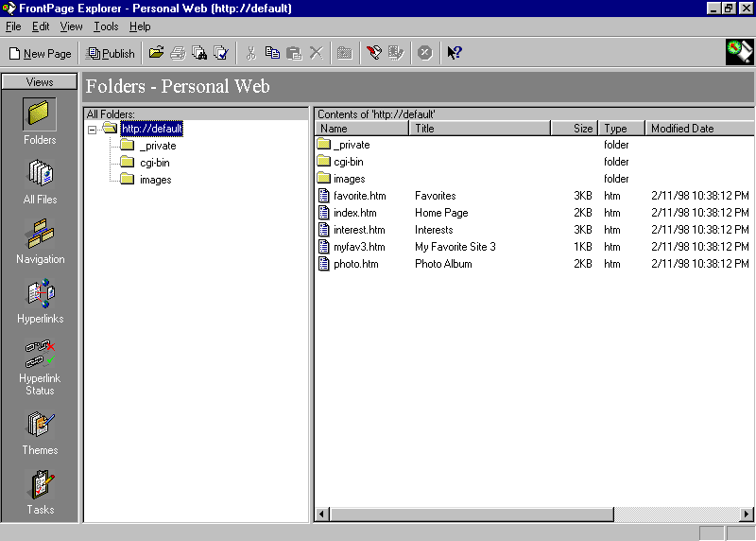Click 'Favorites' title cell
756x541 pixels.
click(x=435, y=196)
